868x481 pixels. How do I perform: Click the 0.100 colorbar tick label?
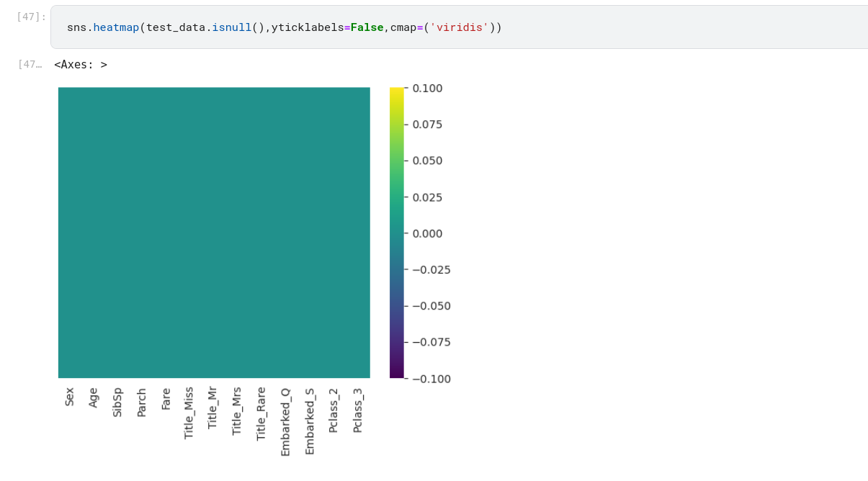[x=427, y=89]
